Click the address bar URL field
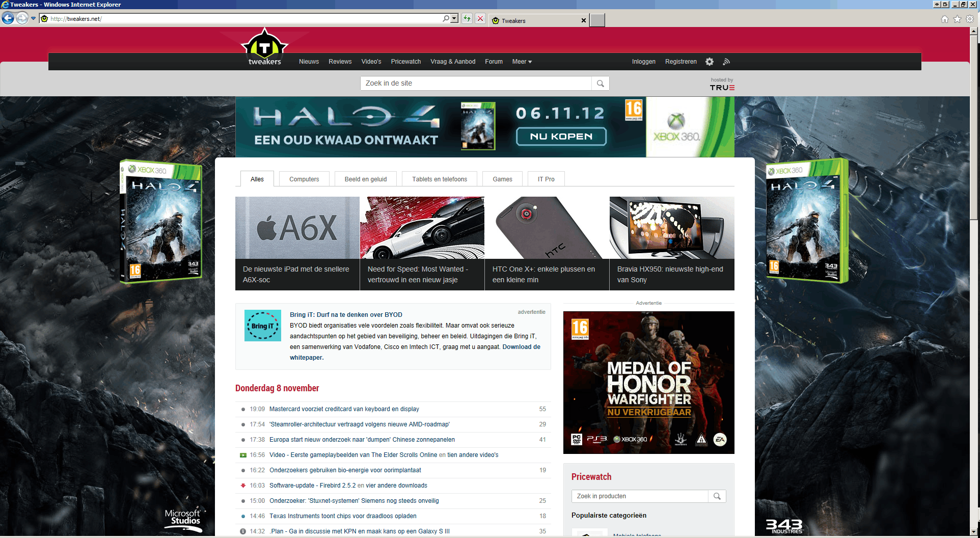The height and width of the screenshot is (538, 980). pos(244,19)
